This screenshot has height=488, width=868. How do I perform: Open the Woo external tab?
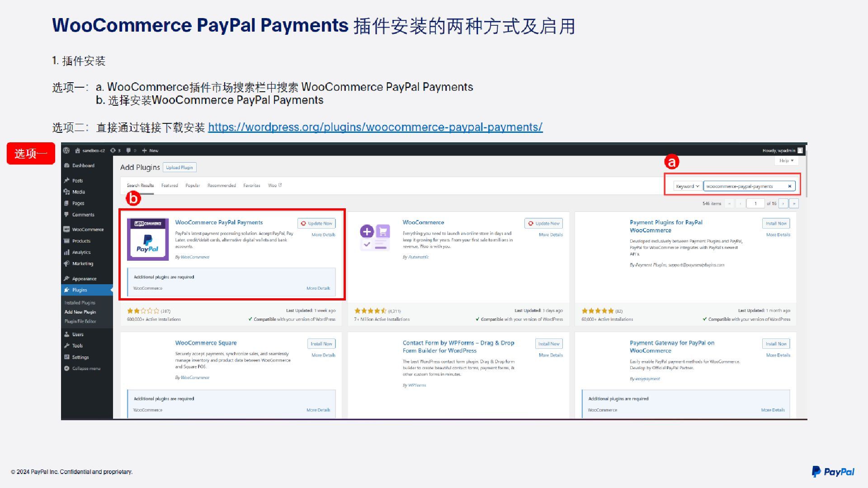click(x=275, y=185)
